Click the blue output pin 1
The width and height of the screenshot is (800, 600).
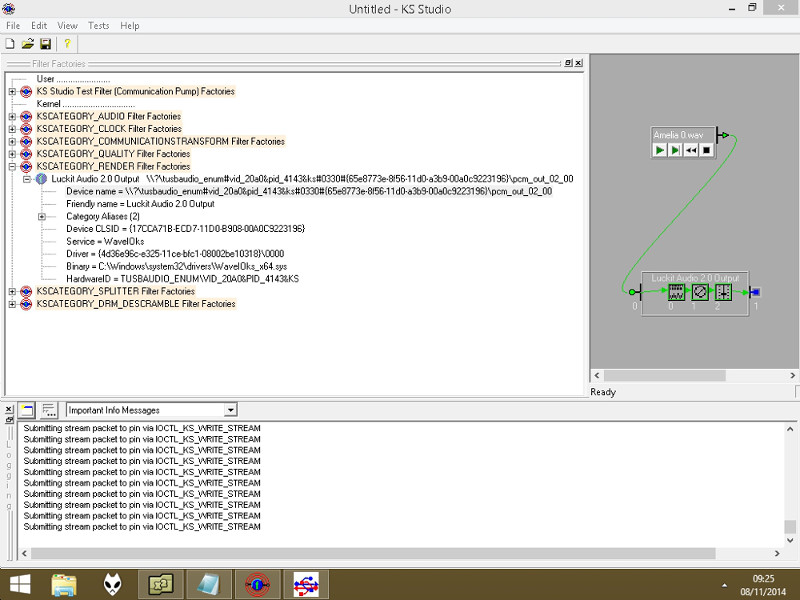(x=755, y=292)
